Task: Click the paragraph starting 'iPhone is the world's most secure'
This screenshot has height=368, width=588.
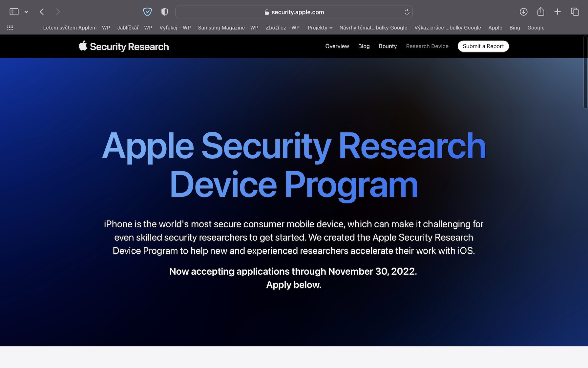Action: pyautogui.click(x=294, y=237)
